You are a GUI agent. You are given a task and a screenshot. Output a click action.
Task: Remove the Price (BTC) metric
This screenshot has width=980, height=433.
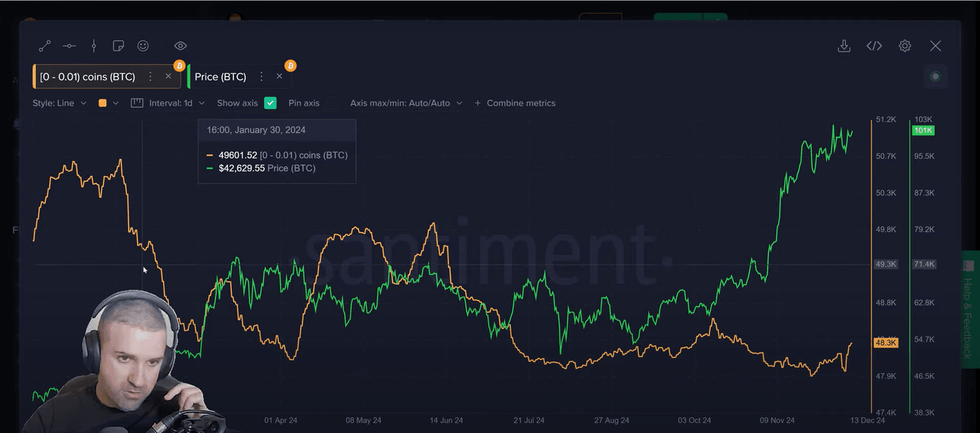(279, 77)
